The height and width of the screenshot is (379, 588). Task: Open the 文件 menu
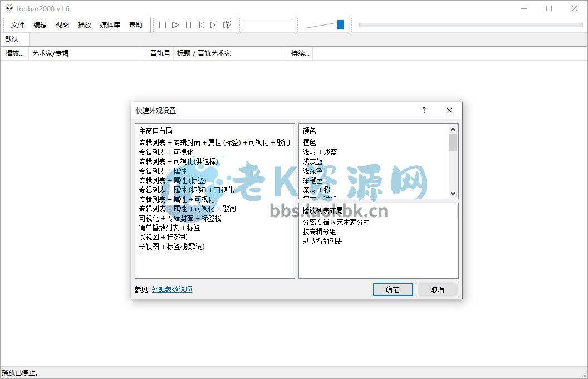pos(18,25)
